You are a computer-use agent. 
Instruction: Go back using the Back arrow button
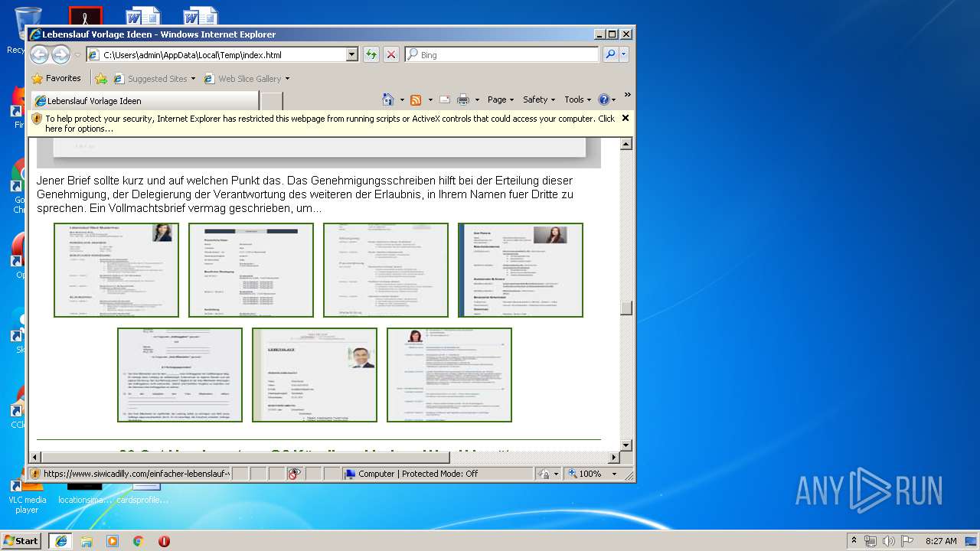click(39, 54)
